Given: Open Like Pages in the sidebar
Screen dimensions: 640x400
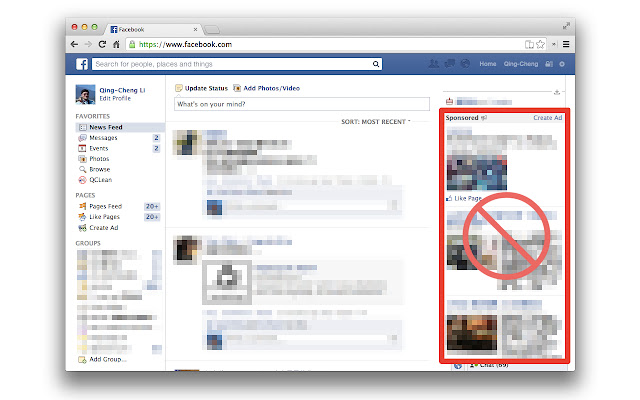Looking at the screenshot, I should (104, 217).
